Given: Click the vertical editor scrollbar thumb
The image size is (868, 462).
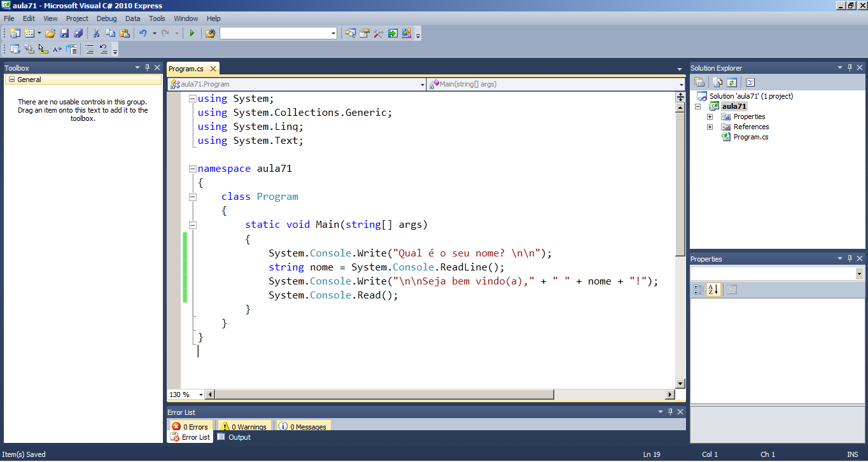Looking at the screenshot, I should tap(680, 185).
